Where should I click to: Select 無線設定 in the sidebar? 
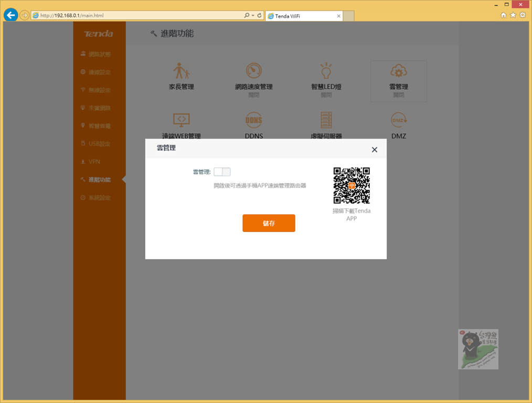tap(99, 90)
